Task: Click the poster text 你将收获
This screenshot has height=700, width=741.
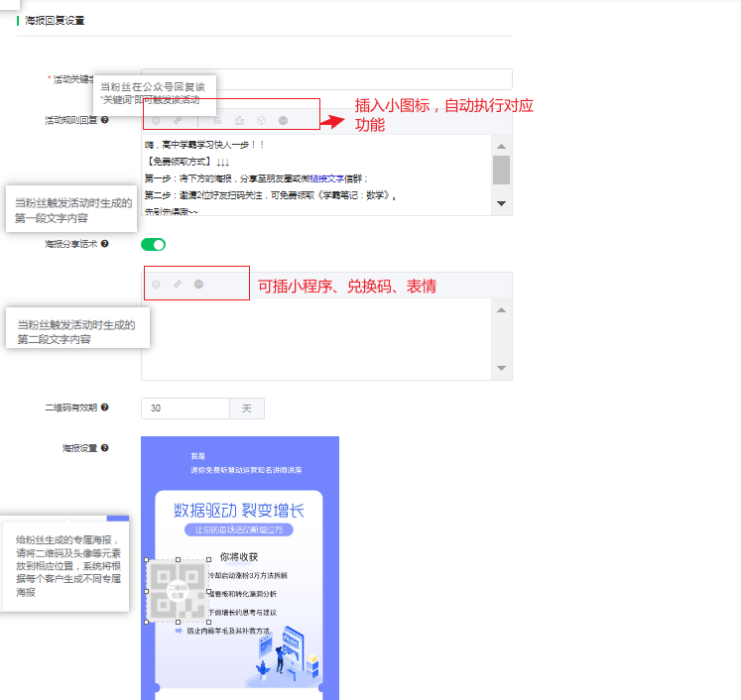Action: click(x=239, y=556)
